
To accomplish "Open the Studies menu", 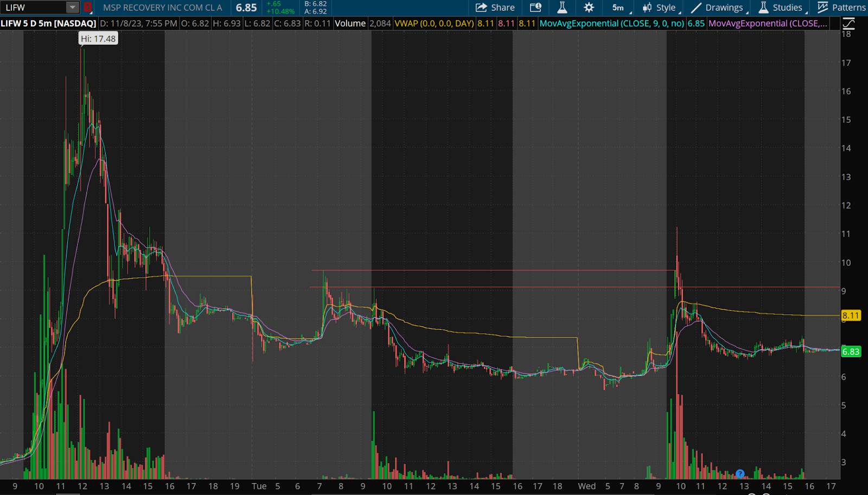I will (x=782, y=8).
